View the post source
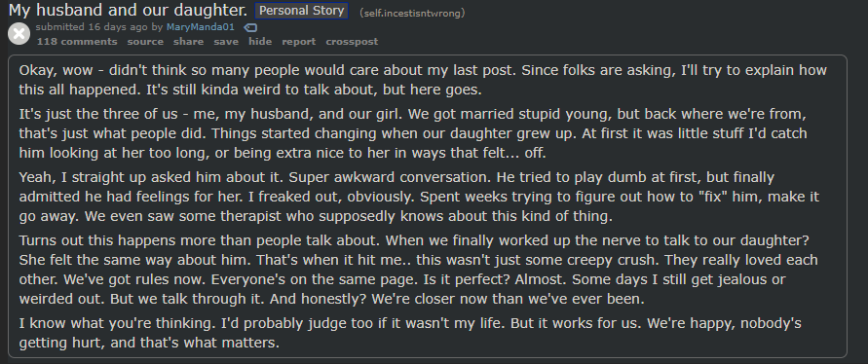Image resolution: width=868 pixels, height=364 pixels. (x=145, y=42)
